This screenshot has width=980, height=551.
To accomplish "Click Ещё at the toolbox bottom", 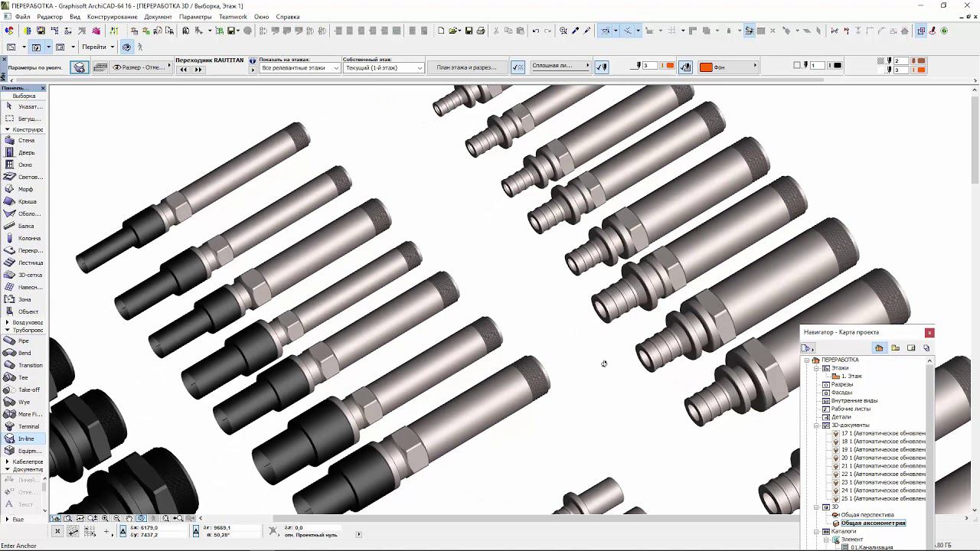I will coord(18,520).
